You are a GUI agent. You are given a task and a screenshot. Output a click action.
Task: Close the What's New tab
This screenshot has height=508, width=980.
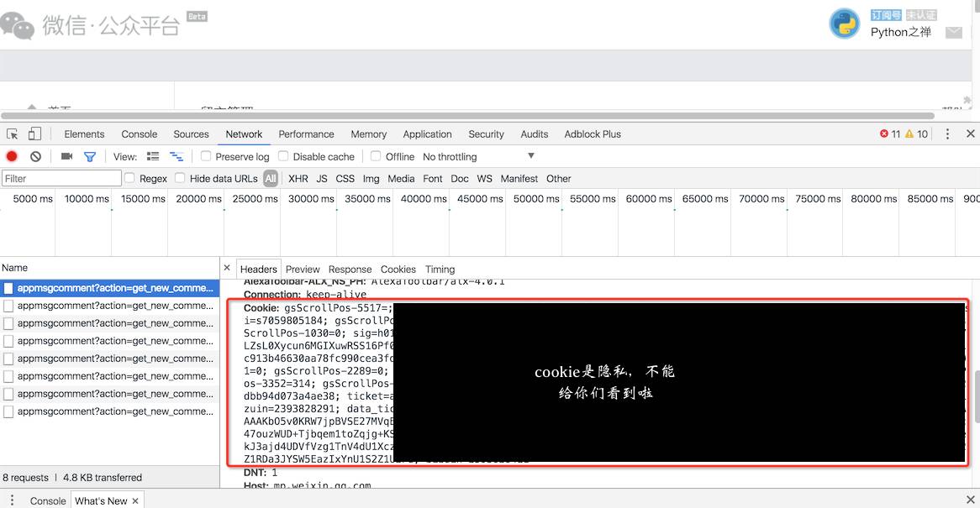(x=135, y=501)
